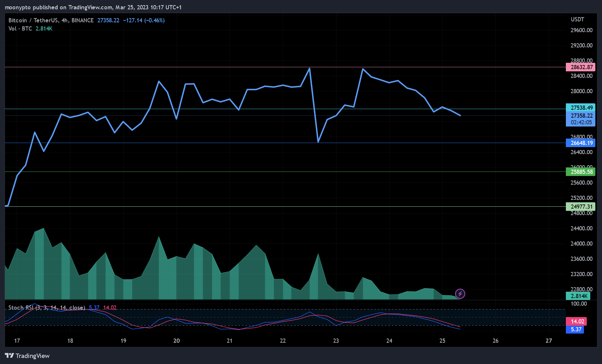The image size is (602, 364).
Task: Click the 29600.00 price scale label
Action: coord(581,30)
